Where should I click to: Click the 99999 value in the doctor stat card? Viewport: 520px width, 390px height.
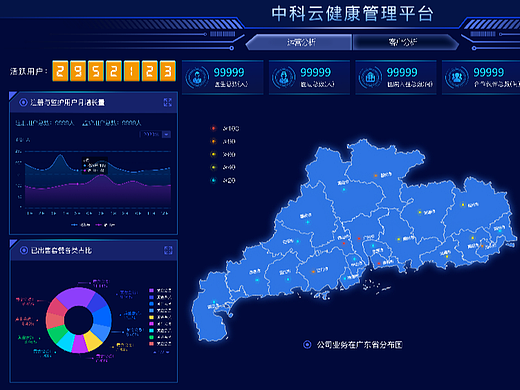point(229,72)
